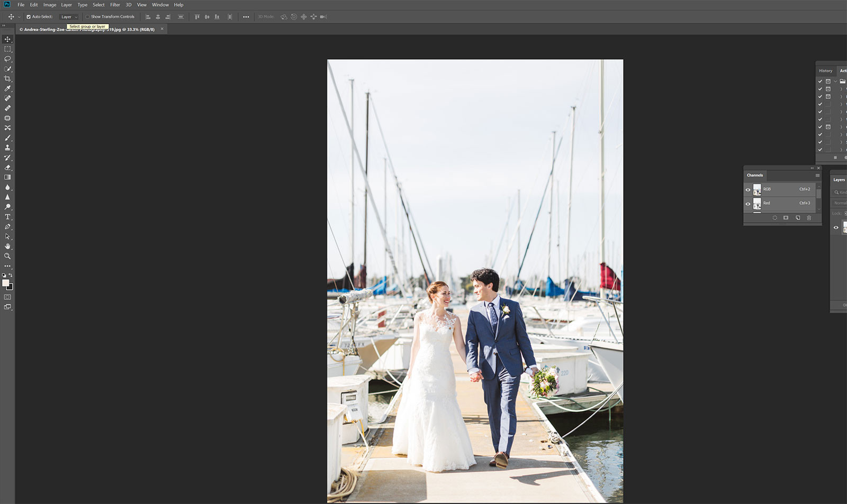This screenshot has height=504, width=847.
Task: Select the Rectangular Marquee tool
Action: [x=7, y=49]
